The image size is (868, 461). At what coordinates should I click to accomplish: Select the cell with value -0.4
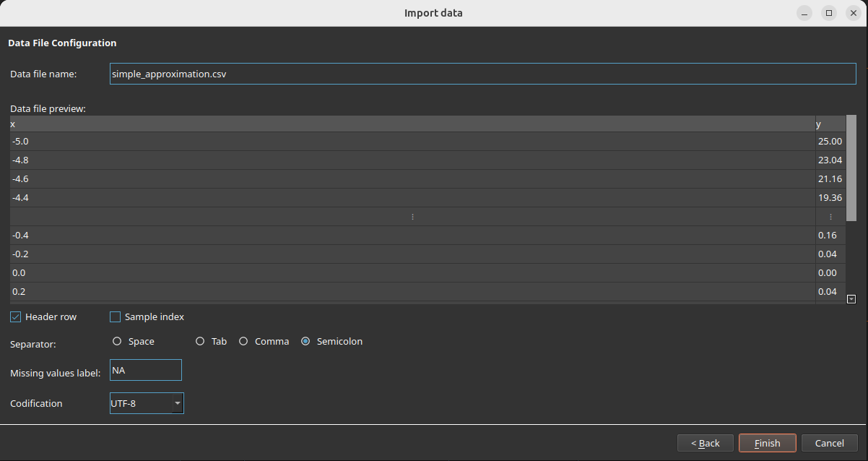pyautogui.click(x=412, y=236)
